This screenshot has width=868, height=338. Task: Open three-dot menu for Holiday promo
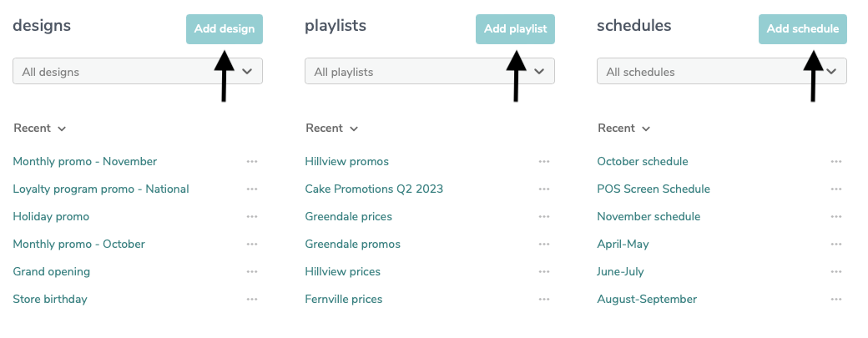252,217
